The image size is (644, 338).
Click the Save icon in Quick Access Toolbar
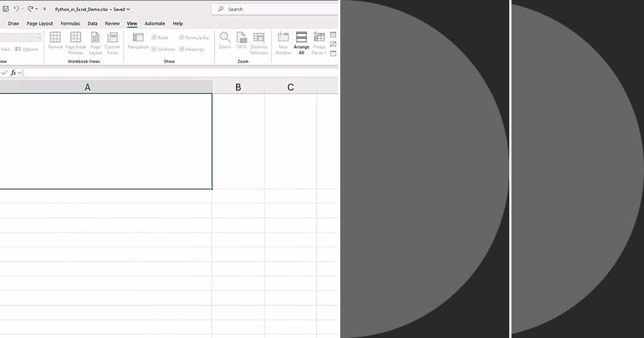[x=6, y=9]
